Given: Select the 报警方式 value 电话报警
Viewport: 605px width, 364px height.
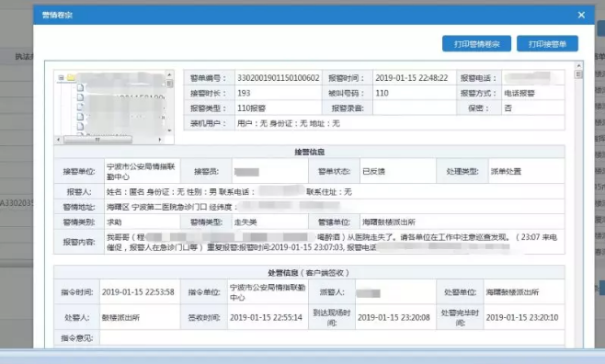Looking at the screenshot, I should pos(519,93).
